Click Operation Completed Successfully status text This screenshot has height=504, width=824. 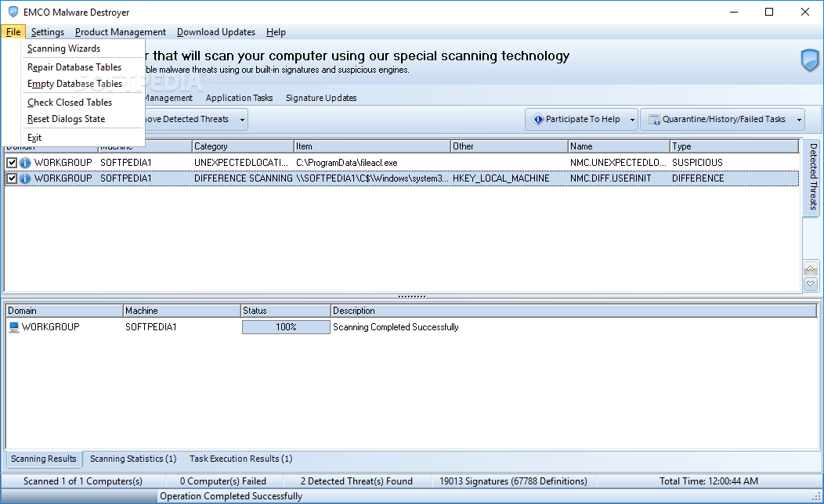pyautogui.click(x=231, y=496)
